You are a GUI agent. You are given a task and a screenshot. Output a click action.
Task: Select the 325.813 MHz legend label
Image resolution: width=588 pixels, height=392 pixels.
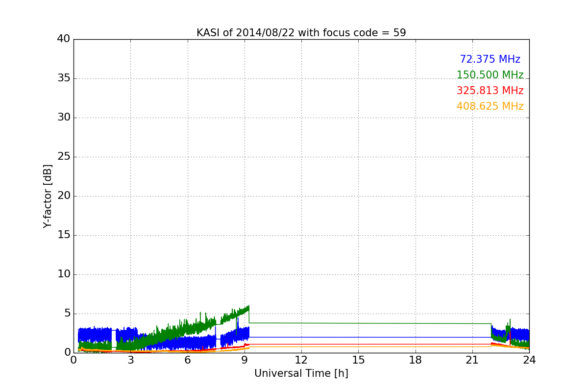pos(490,91)
